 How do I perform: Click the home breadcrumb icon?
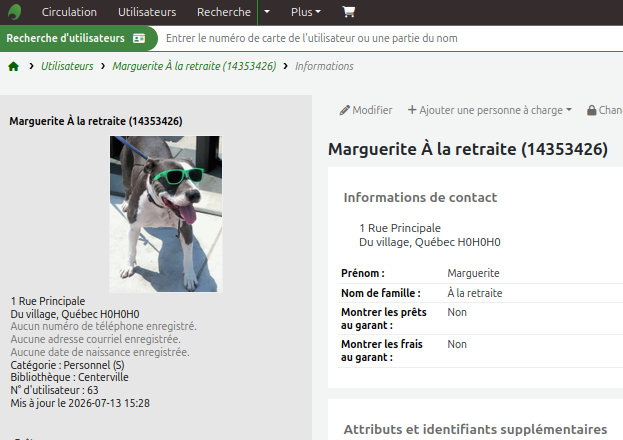pos(14,66)
